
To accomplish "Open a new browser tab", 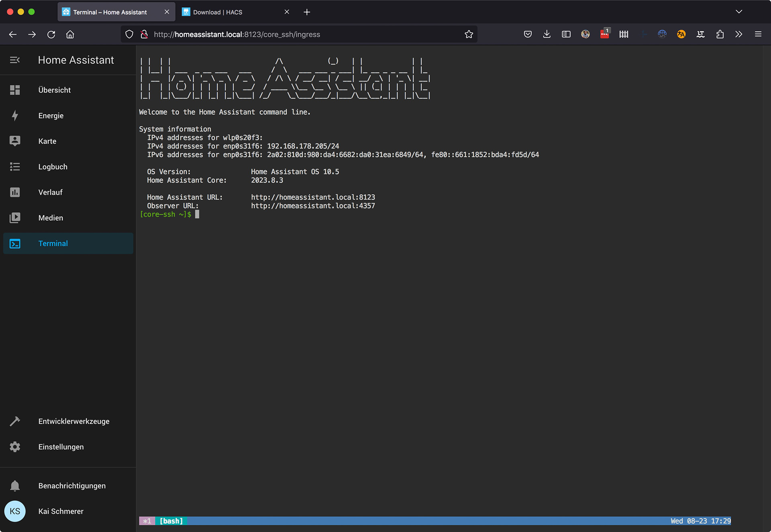I will (307, 12).
